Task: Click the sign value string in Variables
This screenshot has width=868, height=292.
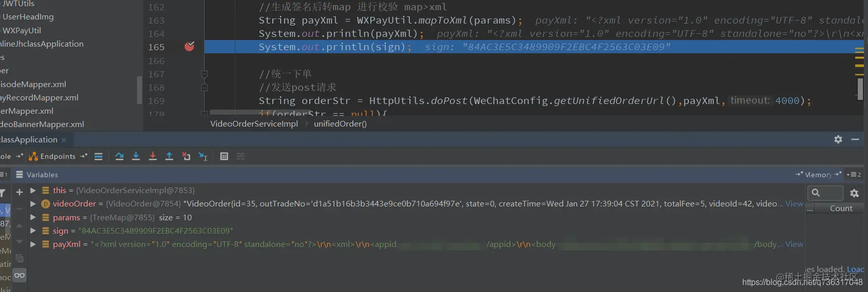Action: (x=155, y=231)
